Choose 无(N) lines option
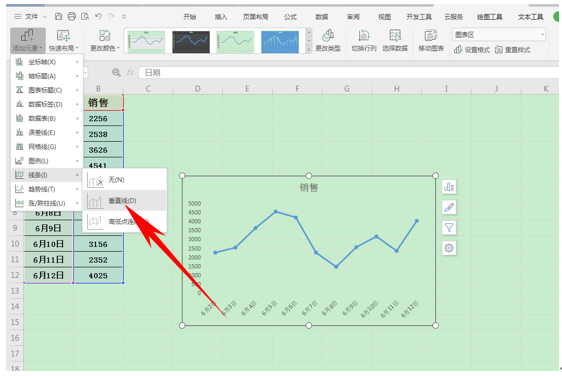The width and height of the screenshot is (562, 376). (x=125, y=180)
